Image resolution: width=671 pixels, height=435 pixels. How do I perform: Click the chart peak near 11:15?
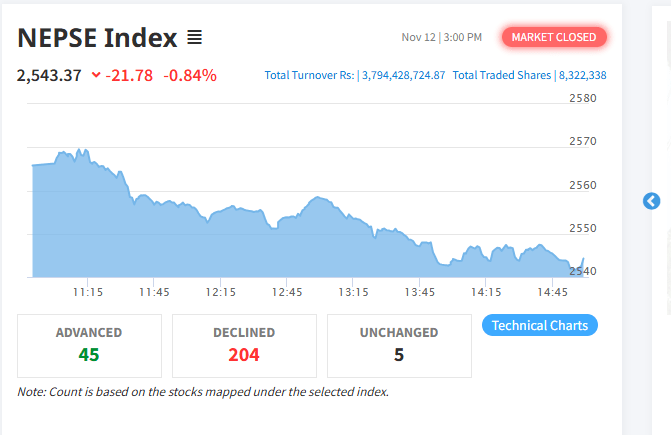[x=73, y=152]
